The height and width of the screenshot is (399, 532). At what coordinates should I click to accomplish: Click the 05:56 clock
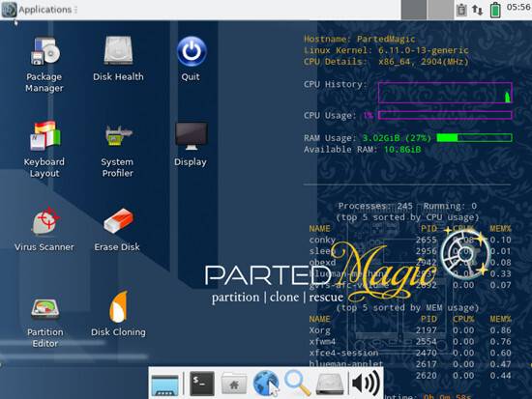pyautogui.click(x=518, y=7)
